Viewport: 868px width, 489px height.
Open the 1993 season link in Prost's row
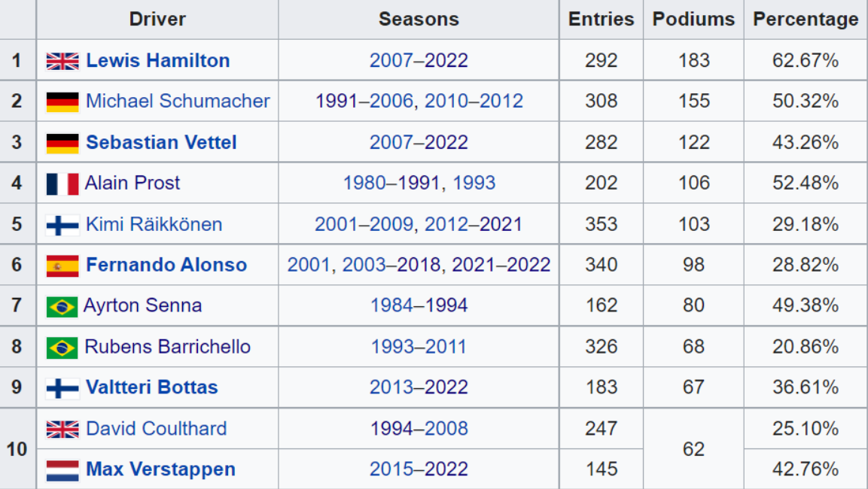[x=474, y=183]
